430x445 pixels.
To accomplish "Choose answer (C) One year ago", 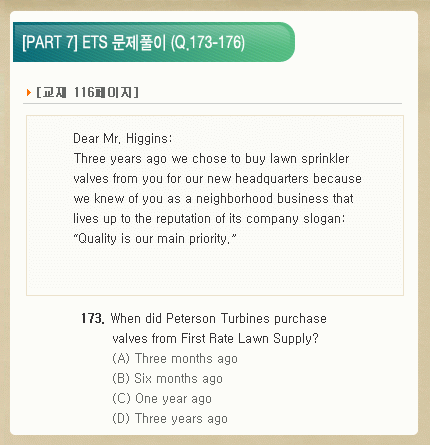I will coord(162,399).
